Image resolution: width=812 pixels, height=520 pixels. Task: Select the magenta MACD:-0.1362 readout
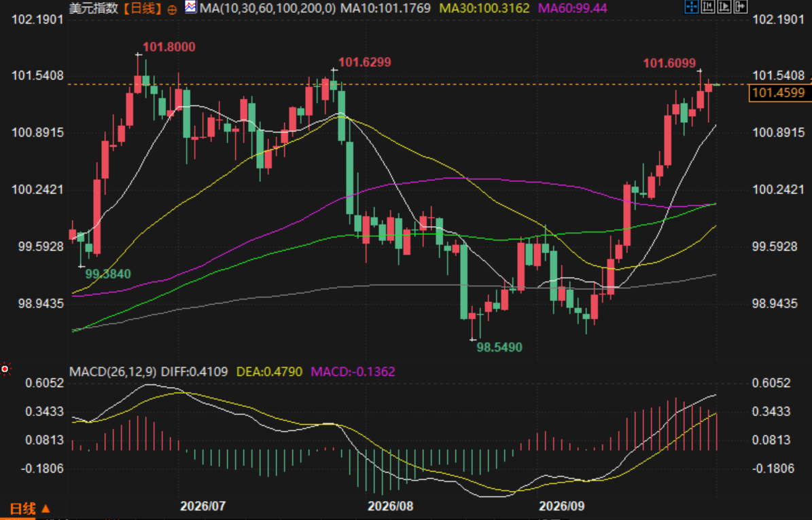click(353, 371)
